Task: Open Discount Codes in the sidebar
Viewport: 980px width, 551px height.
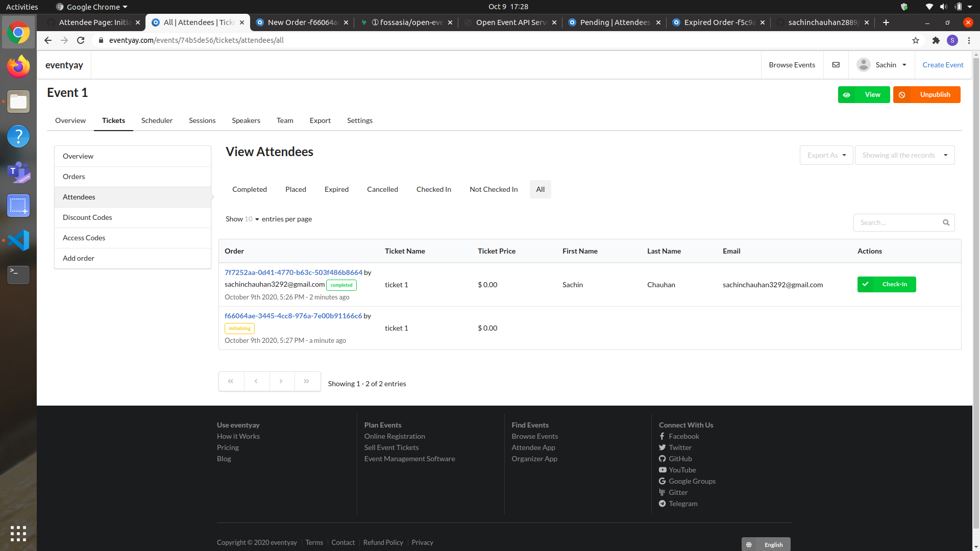Action: [133, 217]
